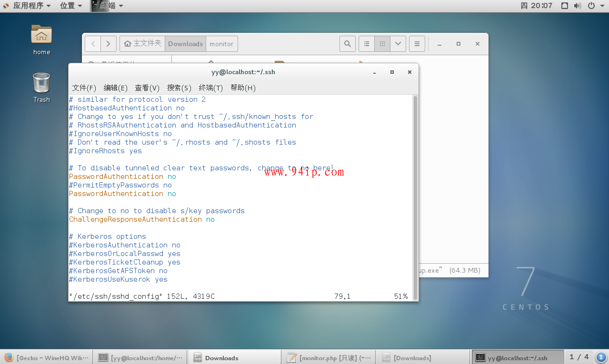609x364 pixels.
Task: Click the '#KerberosUseKuserok yes' line
Action: click(x=118, y=279)
